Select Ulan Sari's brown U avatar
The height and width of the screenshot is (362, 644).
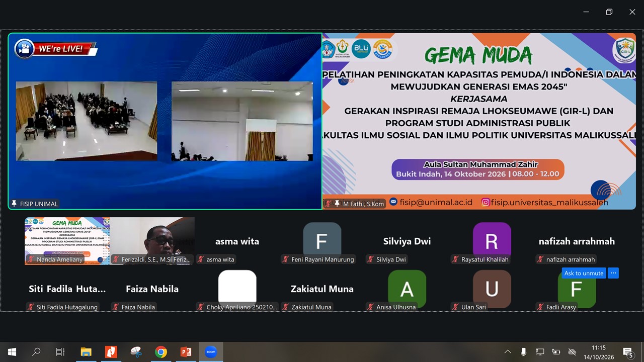click(492, 289)
